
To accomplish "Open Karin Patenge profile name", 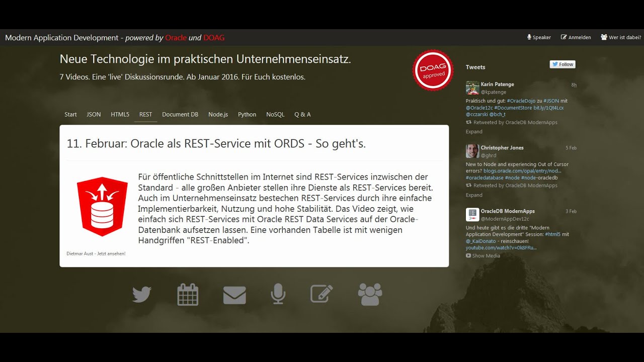I will 497,84.
